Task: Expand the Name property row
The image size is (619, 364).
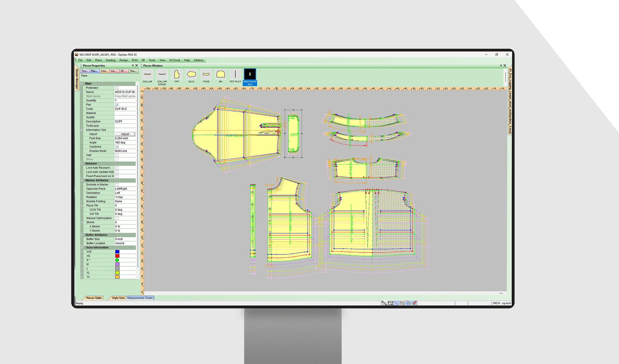Action: click(x=81, y=92)
